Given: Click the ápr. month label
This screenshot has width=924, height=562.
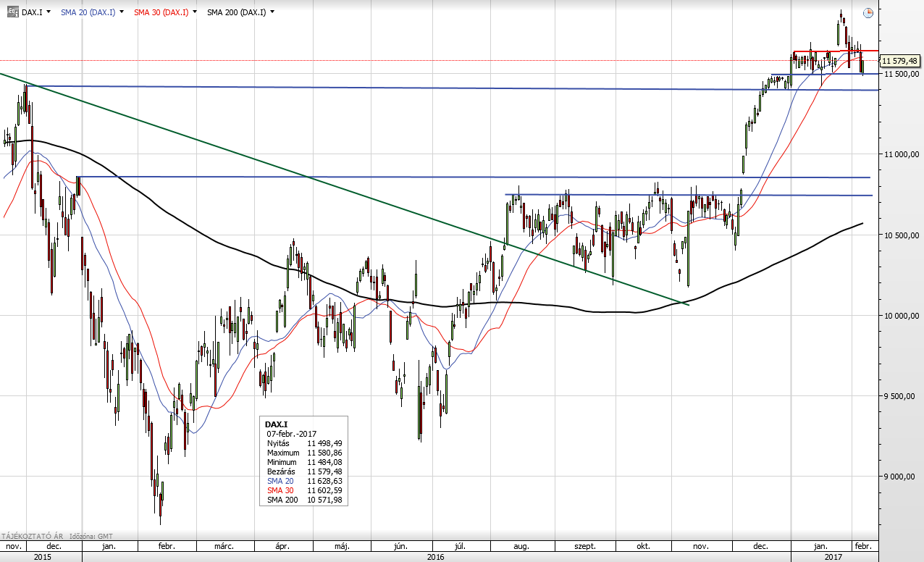Looking at the screenshot, I should coord(283,546).
